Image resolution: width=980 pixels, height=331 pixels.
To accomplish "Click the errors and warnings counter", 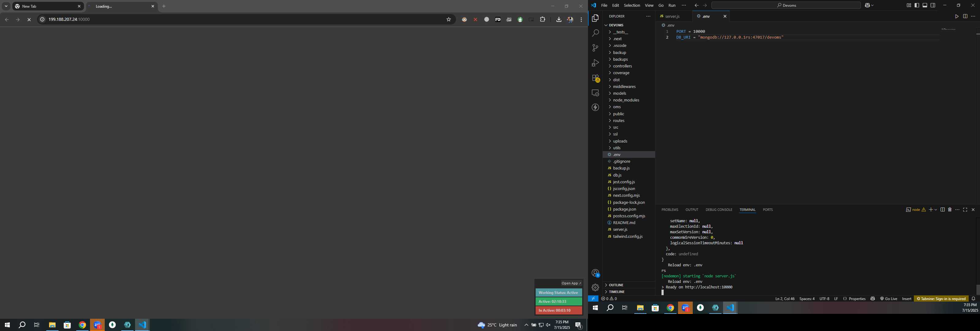I will click(x=609, y=299).
